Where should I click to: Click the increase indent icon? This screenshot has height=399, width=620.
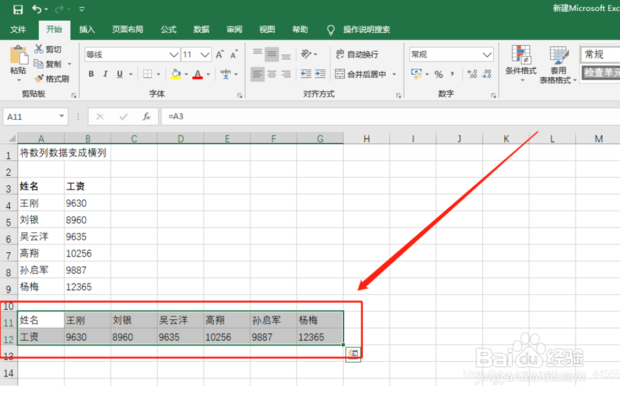(x=320, y=74)
